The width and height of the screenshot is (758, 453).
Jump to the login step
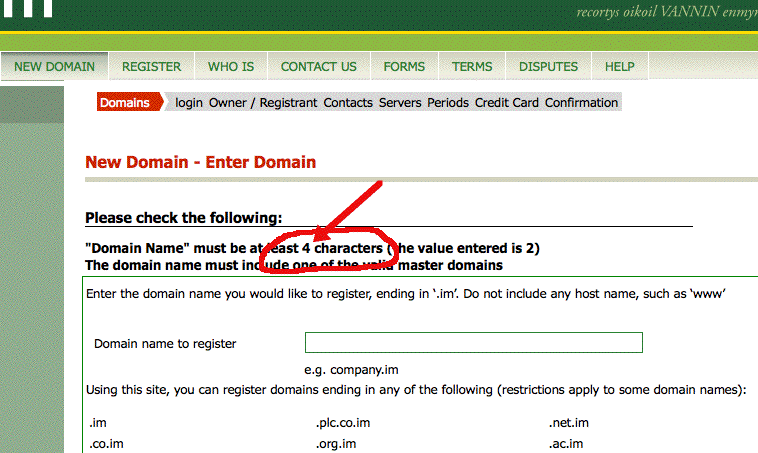tap(189, 102)
